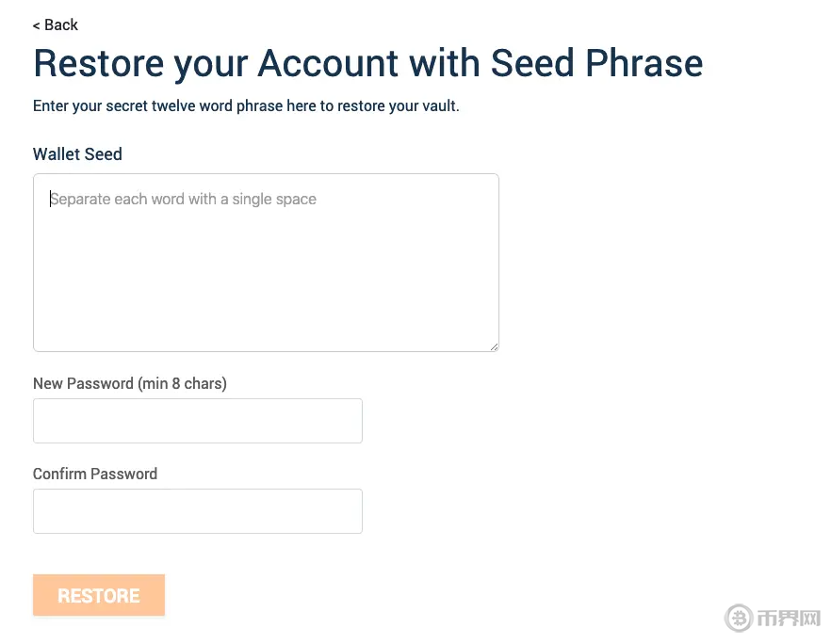The image size is (831, 644).
Task: Click into the New Password field
Action: [x=198, y=421]
